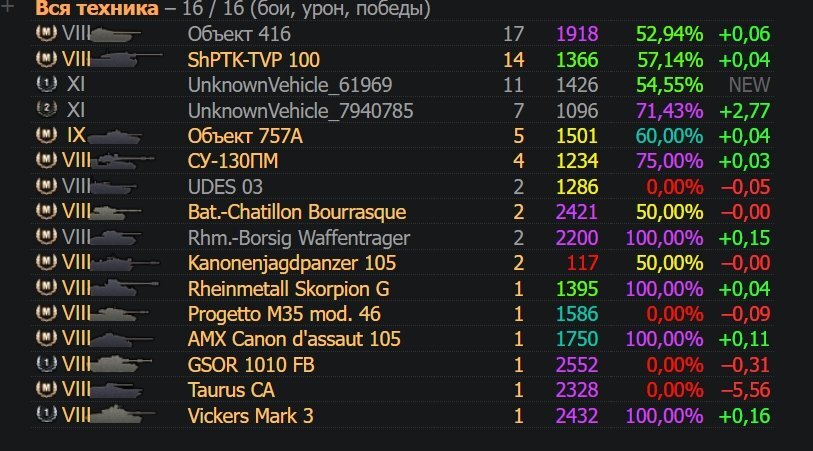Click tank silhouette of Rheinmetall Skorpion G
The height and width of the screenshot is (451, 813).
[124, 288]
